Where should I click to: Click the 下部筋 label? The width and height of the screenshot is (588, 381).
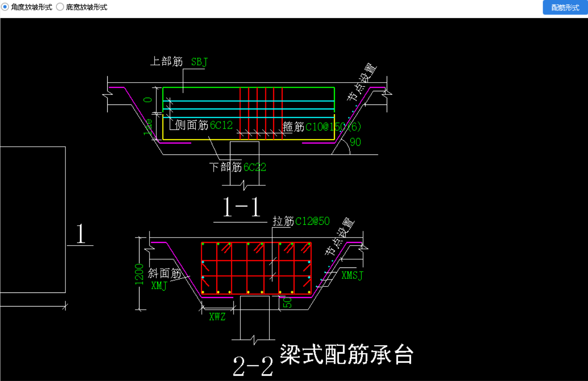pyautogui.click(x=225, y=167)
